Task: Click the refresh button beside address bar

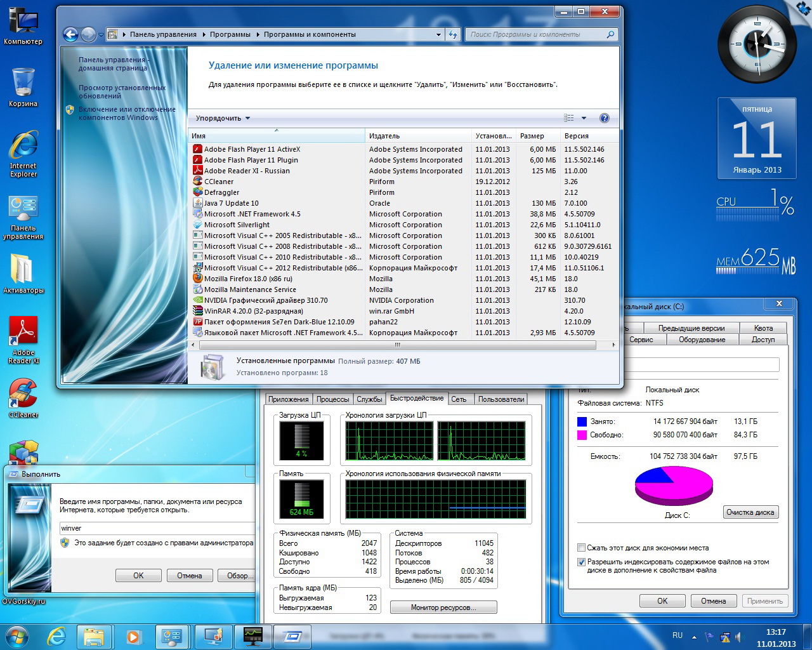Action: click(452, 35)
